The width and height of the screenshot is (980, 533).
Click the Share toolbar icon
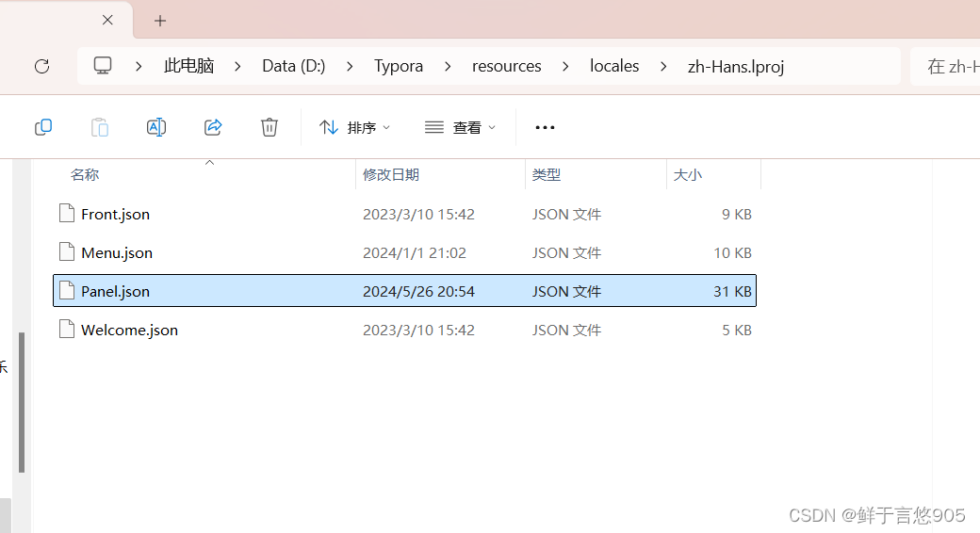tap(213, 127)
